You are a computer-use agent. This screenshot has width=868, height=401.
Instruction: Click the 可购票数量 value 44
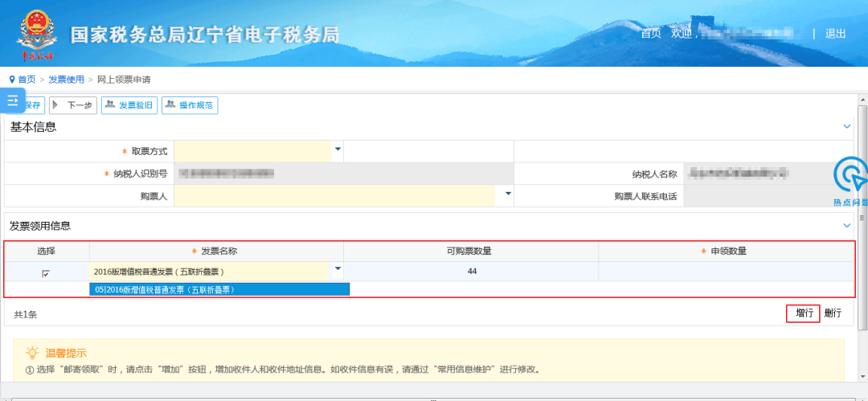click(x=472, y=272)
